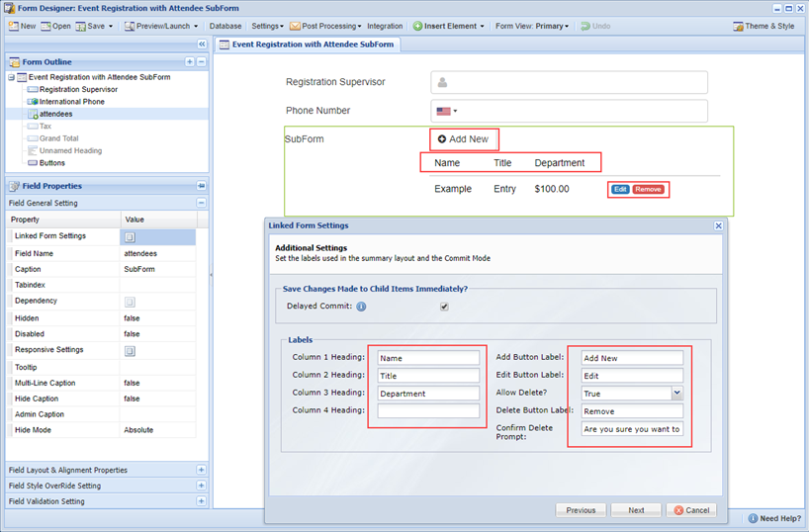Image resolution: width=809 pixels, height=532 pixels.
Task: Open the Responsive Settings editor icon
Action: tap(130, 351)
